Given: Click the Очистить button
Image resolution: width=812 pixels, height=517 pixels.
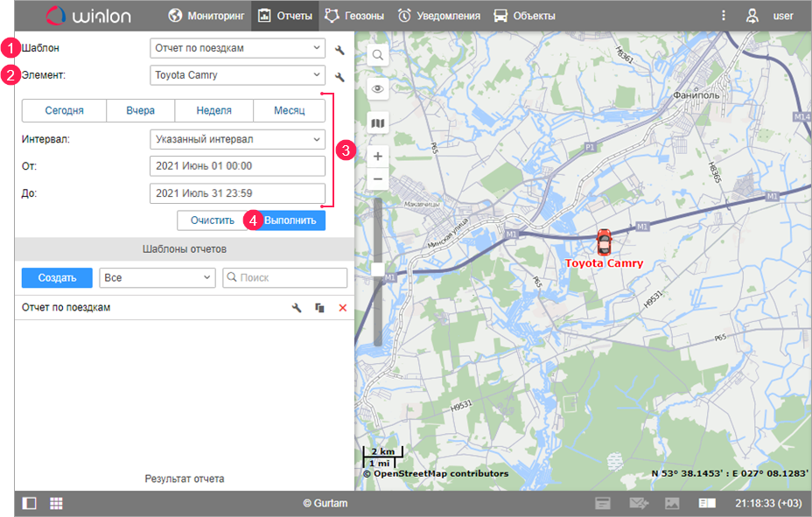Looking at the screenshot, I should tap(213, 220).
